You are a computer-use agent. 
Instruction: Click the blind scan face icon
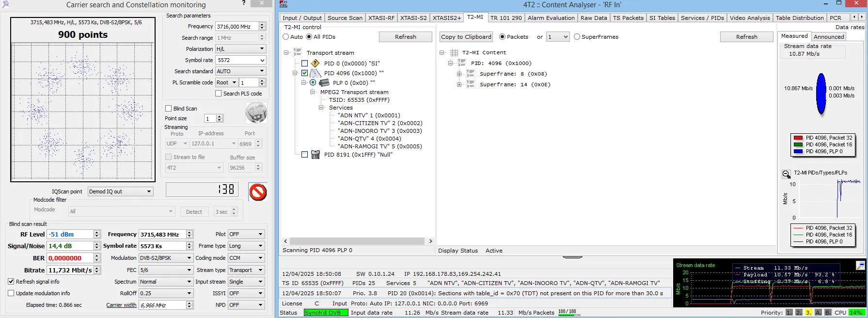pos(256,112)
